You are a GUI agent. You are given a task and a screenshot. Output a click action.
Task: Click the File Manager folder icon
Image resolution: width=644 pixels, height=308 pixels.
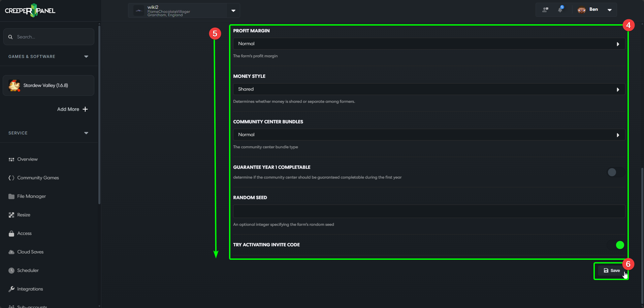(x=11, y=196)
